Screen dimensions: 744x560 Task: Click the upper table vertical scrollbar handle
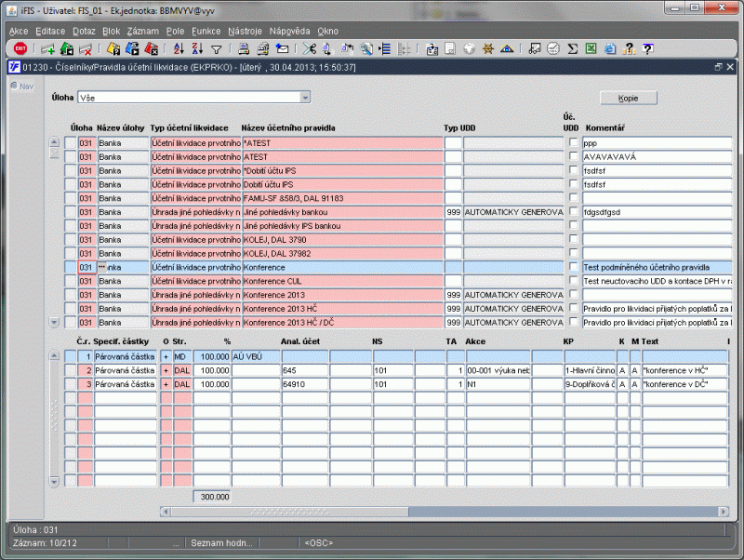(54, 153)
